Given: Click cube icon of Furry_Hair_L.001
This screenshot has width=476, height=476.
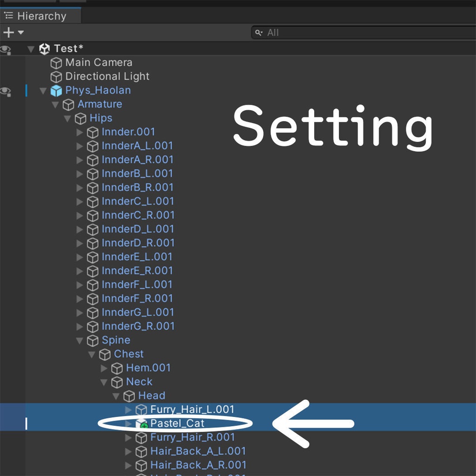Looking at the screenshot, I should [x=141, y=410].
